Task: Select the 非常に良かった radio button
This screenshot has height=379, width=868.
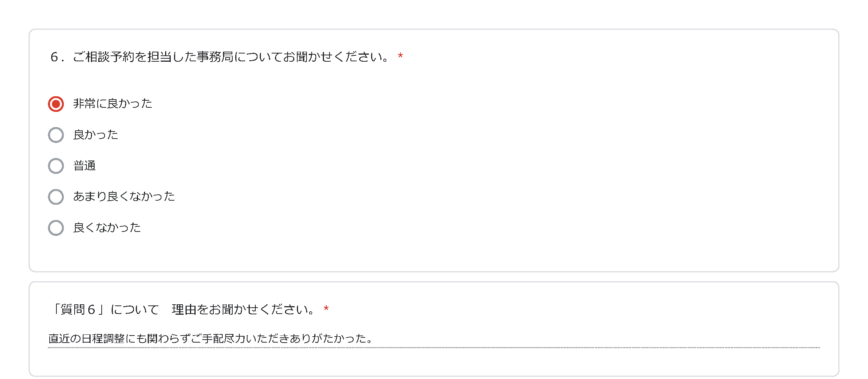Action: (x=56, y=104)
